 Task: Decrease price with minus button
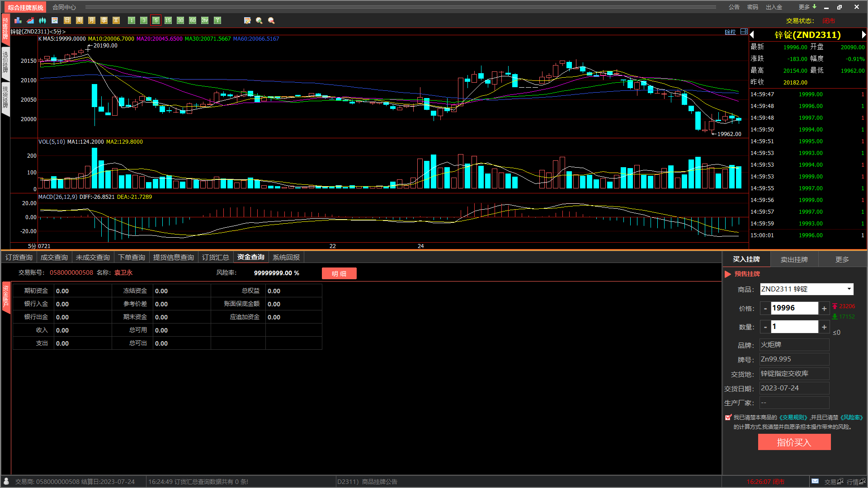pyautogui.click(x=765, y=309)
